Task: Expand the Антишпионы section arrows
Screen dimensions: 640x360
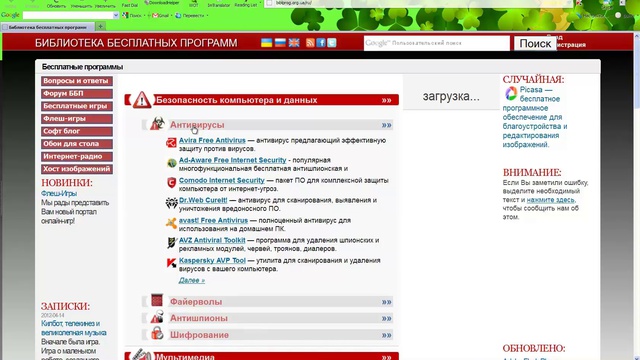Action: click(387, 318)
